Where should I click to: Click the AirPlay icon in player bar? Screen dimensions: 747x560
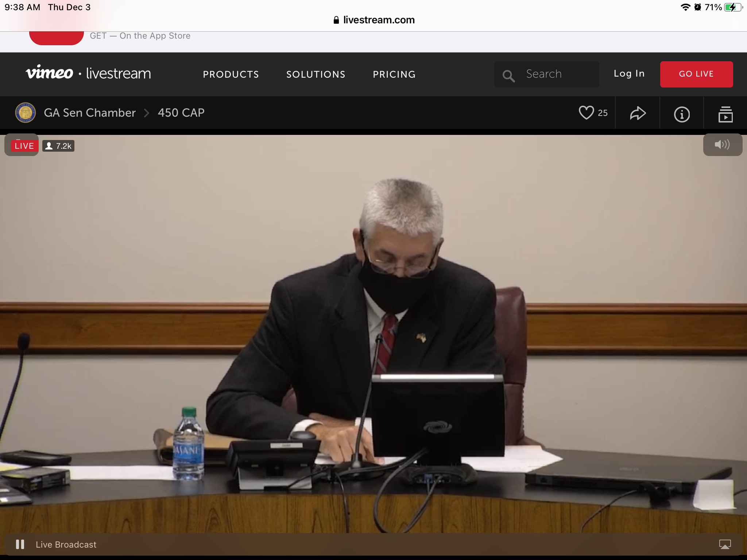click(725, 544)
